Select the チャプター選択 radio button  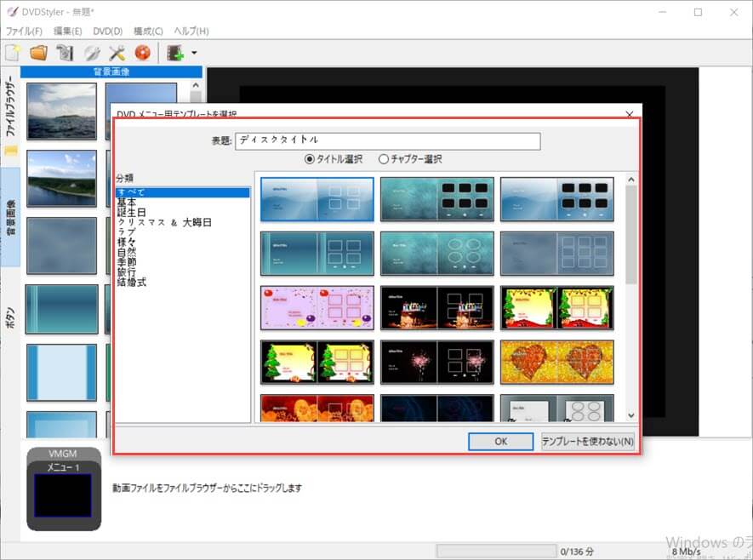tap(384, 159)
